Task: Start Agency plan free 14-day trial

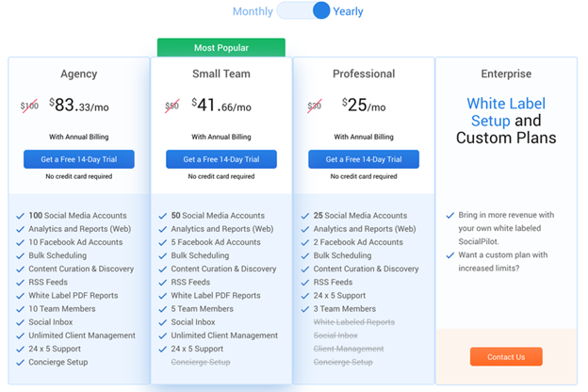Action: [79, 159]
